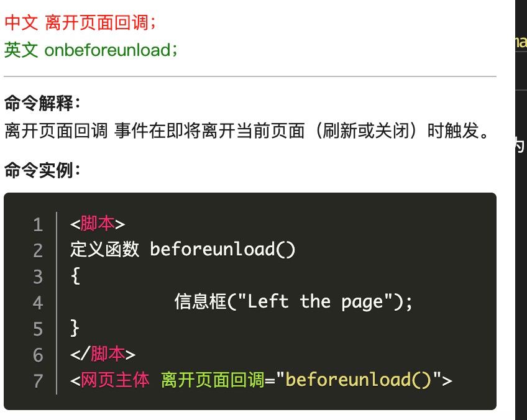
Task: Click the yellow "beforeunload()" attribute value
Action: coord(359,380)
